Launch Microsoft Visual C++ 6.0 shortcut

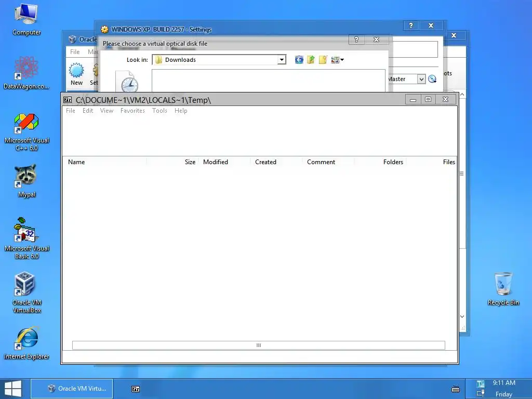26,132
